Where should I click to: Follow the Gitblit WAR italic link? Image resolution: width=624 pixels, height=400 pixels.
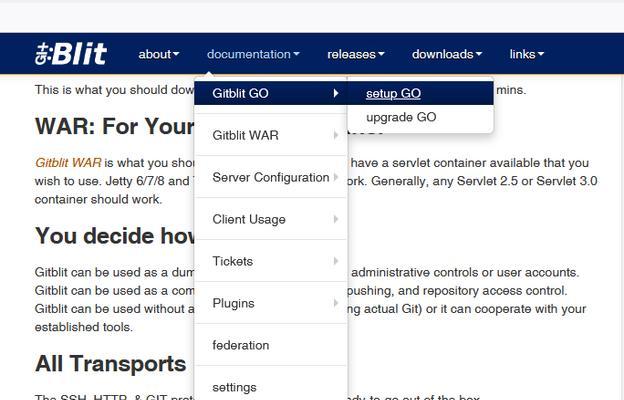click(68, 163)
